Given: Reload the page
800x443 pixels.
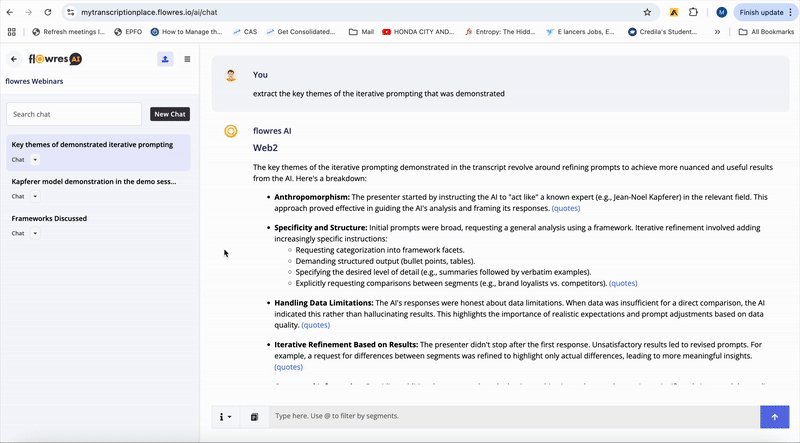Looking at the screenshot, I should click(x=47, y=12).
